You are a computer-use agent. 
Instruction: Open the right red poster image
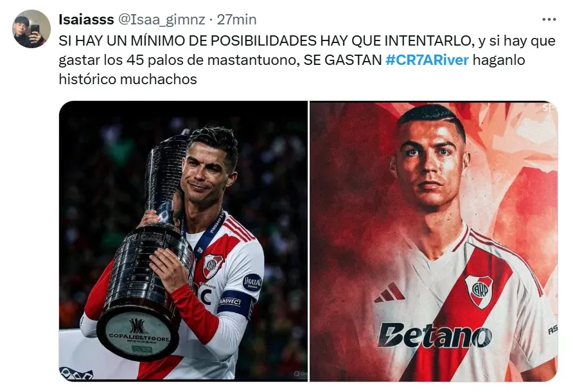(434, 241)
